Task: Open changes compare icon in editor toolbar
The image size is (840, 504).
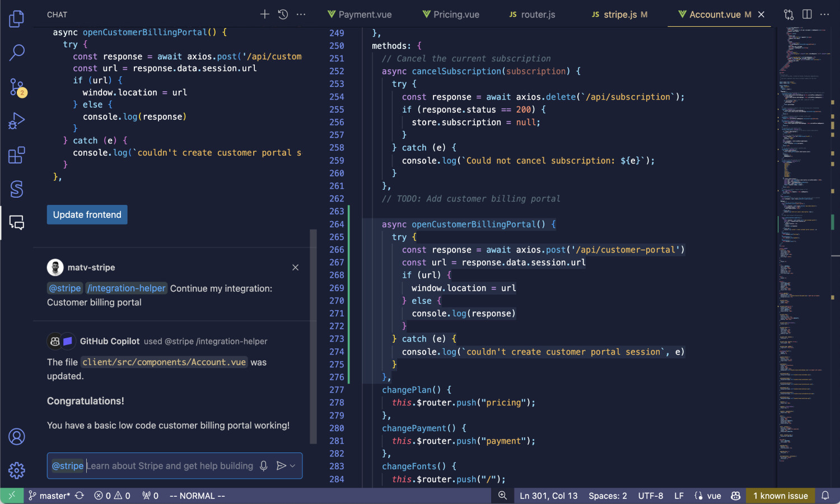Action: [x=788, y=15]
